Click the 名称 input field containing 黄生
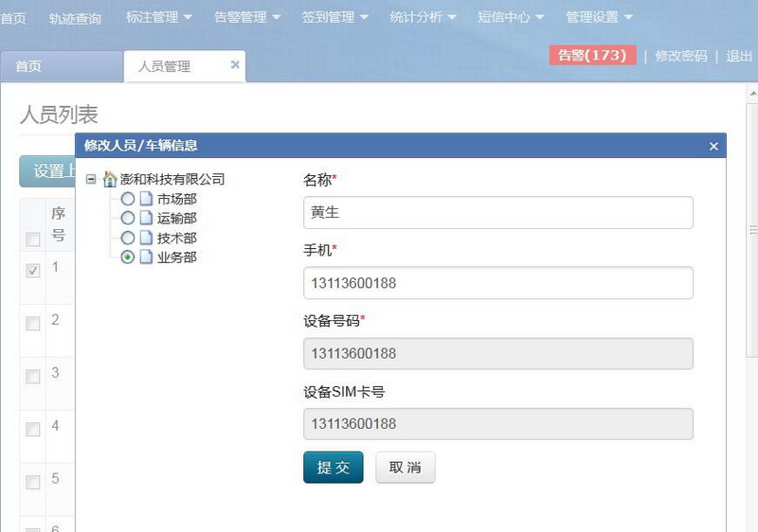The image size is (758, 532). pyautogui.click(x=498, y=212)
